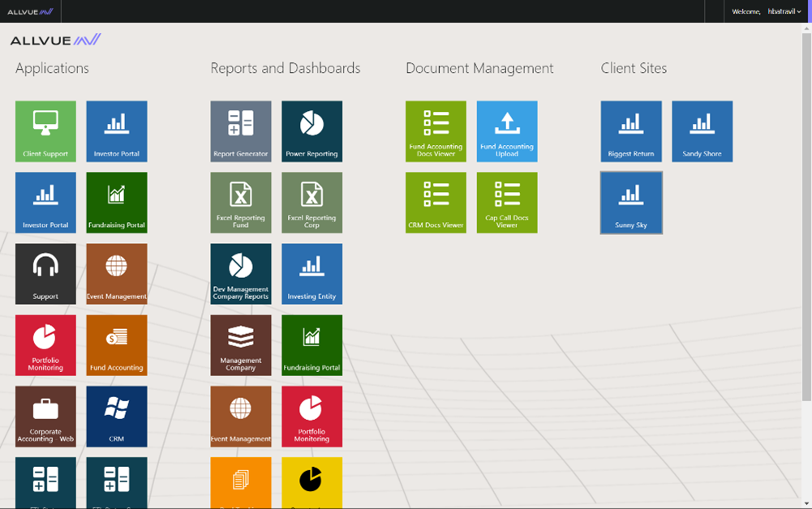
Task: Open the yellow pie chart tile
Action: (311, 482)
